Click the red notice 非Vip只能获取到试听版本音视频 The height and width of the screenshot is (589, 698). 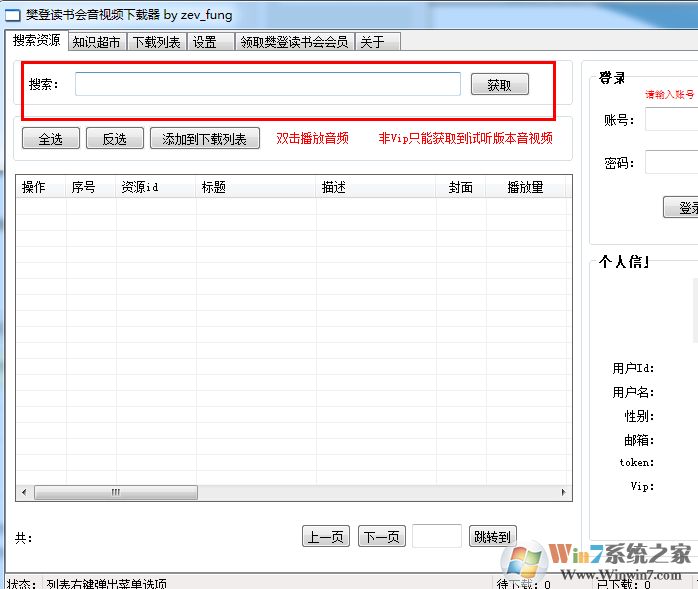(466, 138)
